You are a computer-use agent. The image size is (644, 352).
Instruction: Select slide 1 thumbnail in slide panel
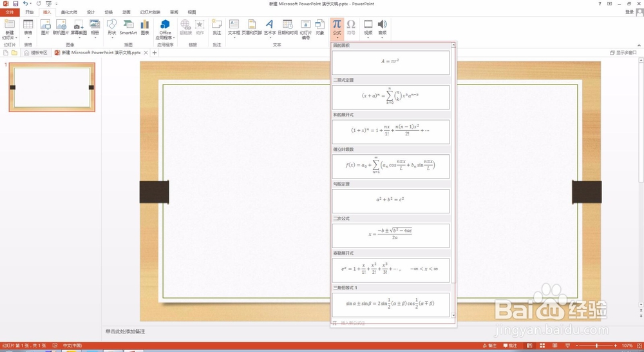tap(52, 87)
